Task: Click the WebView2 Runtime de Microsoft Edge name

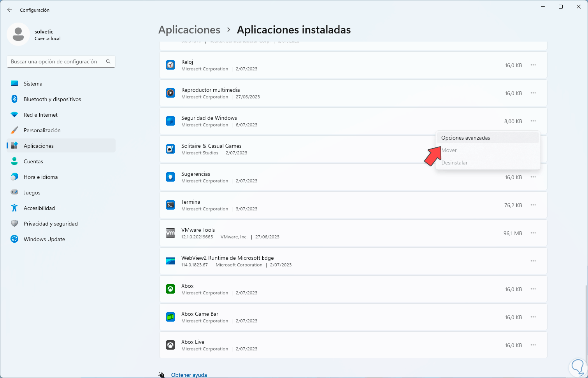Action: point(228,258)
